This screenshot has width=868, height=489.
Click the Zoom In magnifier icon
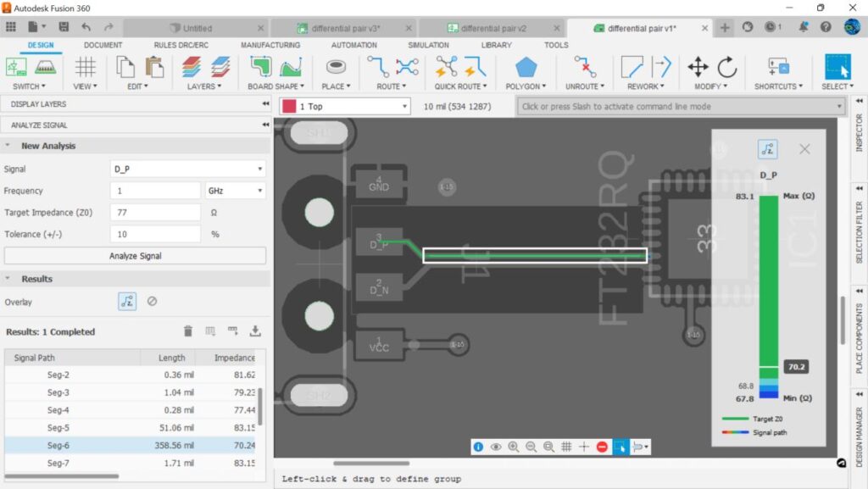coord(514,447)
